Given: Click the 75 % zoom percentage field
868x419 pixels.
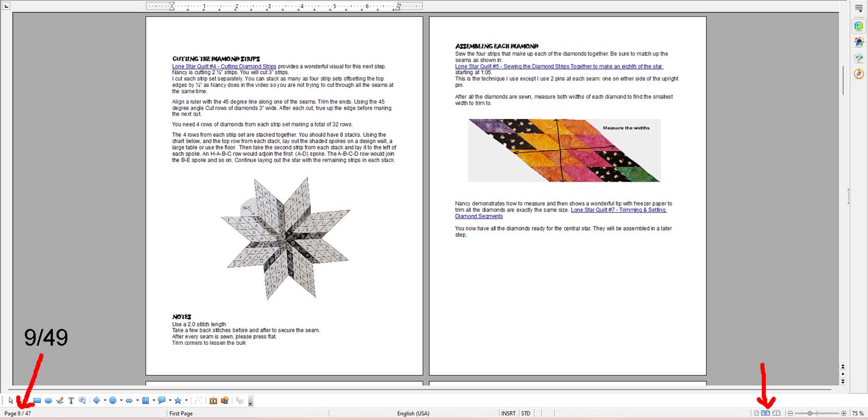Looking at the screenshot, I should 857,413.
